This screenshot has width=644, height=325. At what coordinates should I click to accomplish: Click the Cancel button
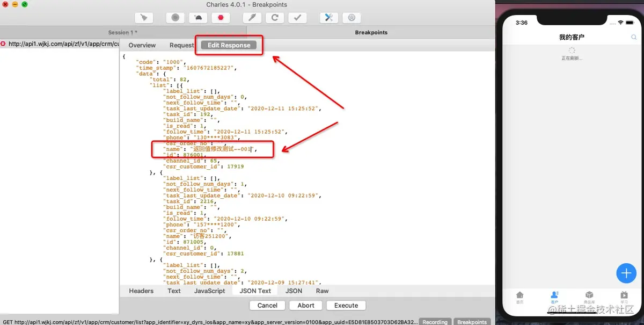tap(267, 305)
